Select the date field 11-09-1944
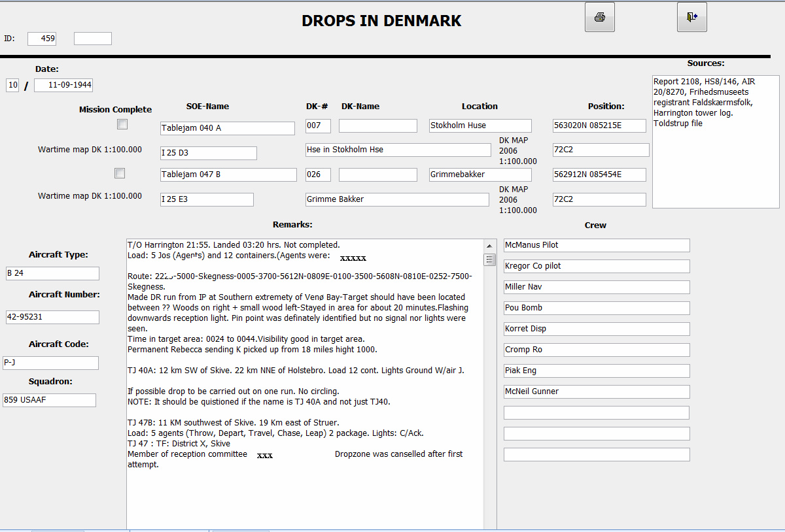The width and height of the screenshot is (785, 532). click(63, 85)
